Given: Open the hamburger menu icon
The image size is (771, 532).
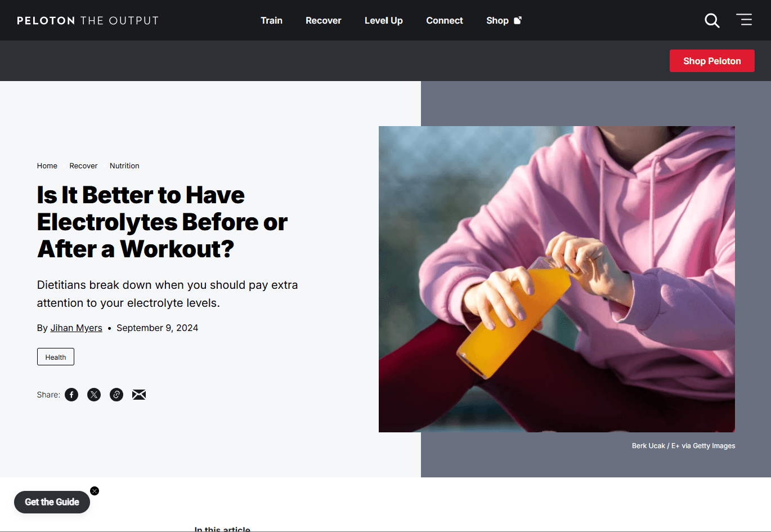Looking at the screenshot, I should click(744, 20).
